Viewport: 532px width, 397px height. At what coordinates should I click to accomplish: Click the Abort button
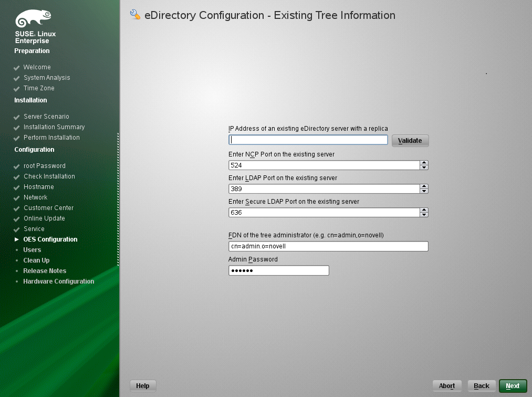click(447, 386)
